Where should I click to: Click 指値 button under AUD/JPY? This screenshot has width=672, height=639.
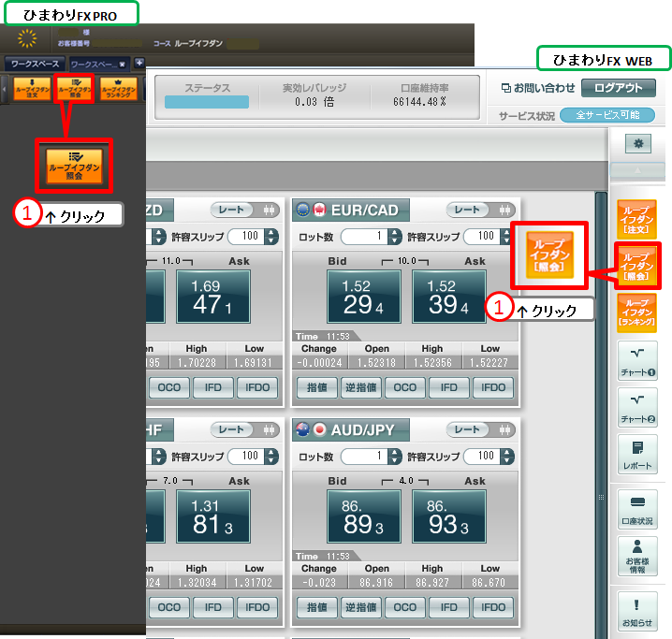(x=317, y=607)
